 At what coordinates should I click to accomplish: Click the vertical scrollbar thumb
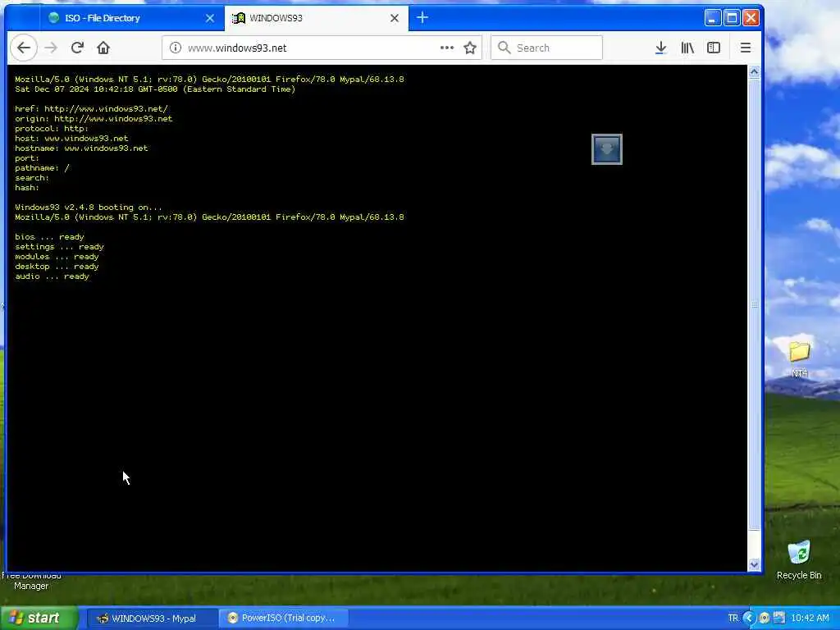click(x=755, y=304)
